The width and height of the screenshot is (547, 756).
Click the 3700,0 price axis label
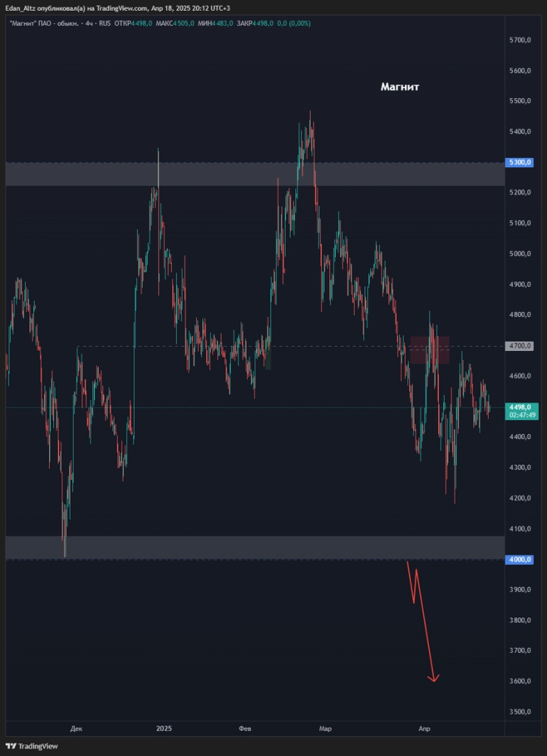(x=520, y=651)
